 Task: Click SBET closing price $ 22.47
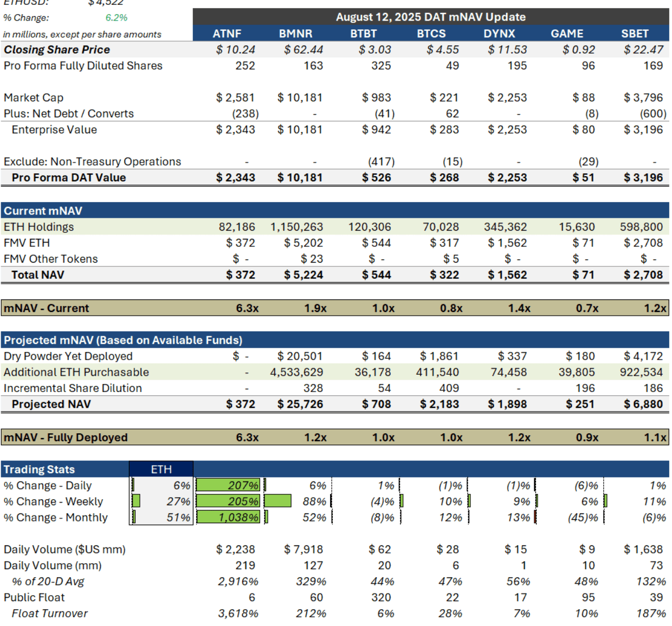[x=643, y=50]
